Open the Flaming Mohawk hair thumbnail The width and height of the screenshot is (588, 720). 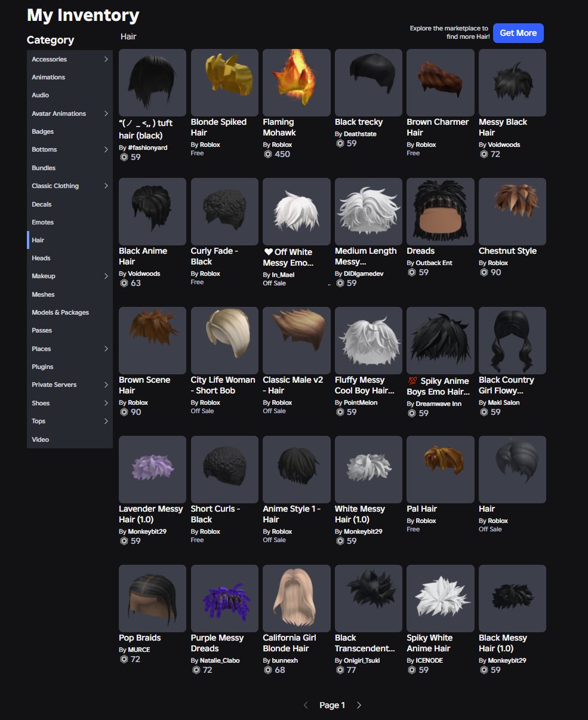point(297,82)
